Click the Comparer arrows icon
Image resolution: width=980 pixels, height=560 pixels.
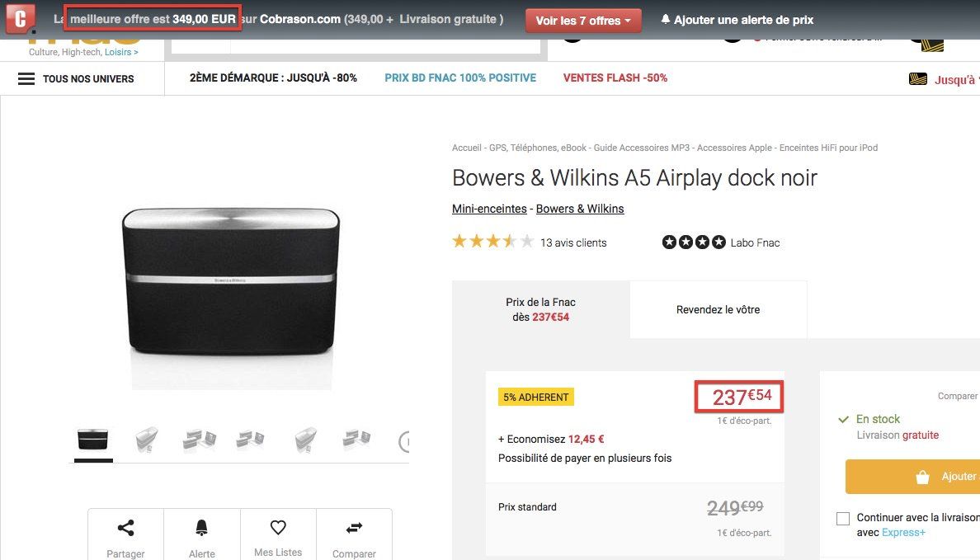[x=354, y=528]
